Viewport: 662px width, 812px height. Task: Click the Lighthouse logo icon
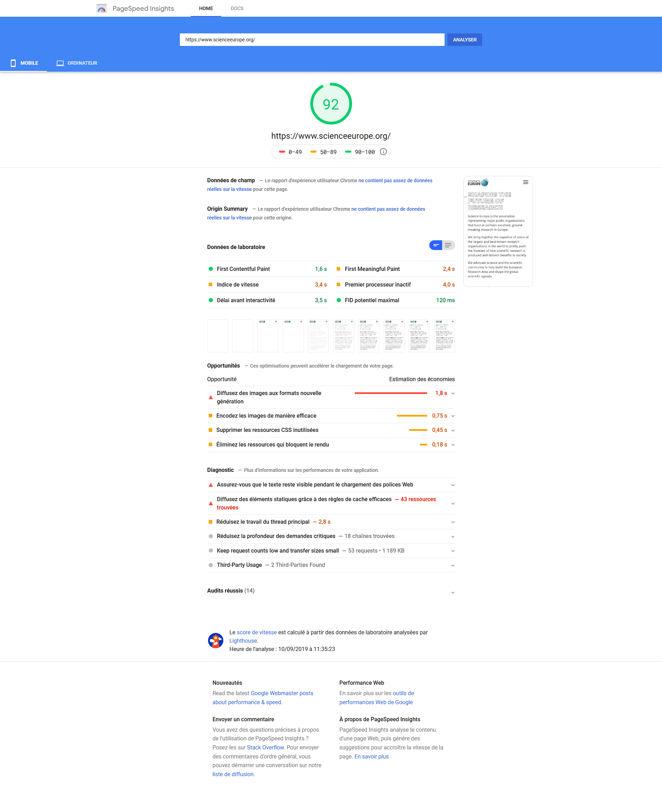[215, 641]
